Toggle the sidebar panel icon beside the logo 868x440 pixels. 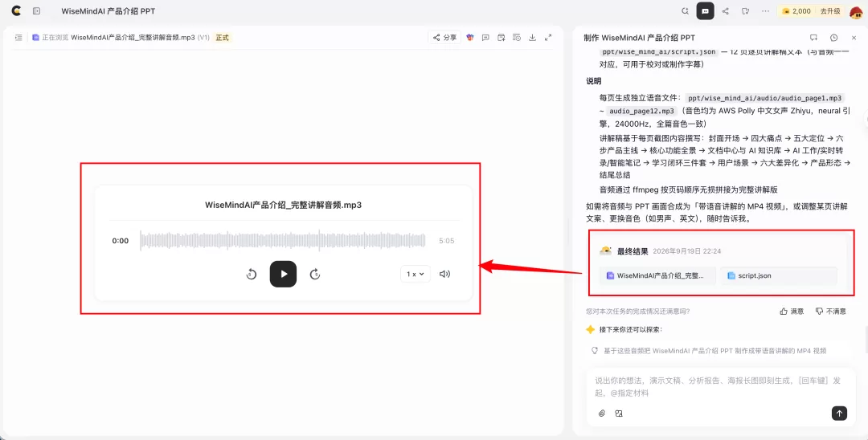point(36,11)
